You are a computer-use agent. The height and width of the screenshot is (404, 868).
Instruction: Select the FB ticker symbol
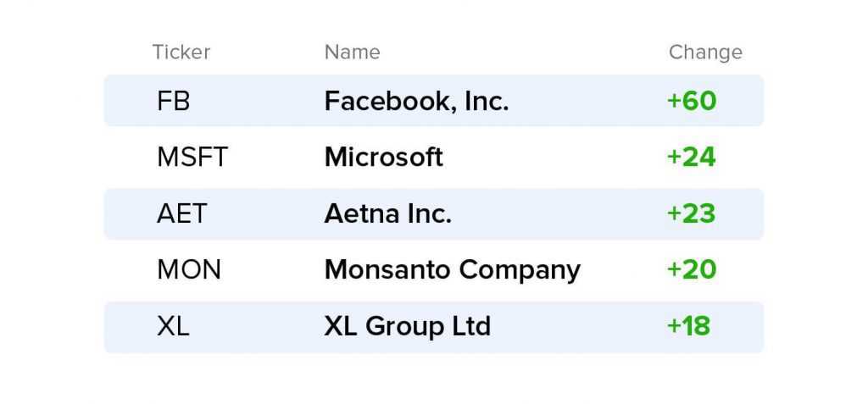tap(173, 102)
